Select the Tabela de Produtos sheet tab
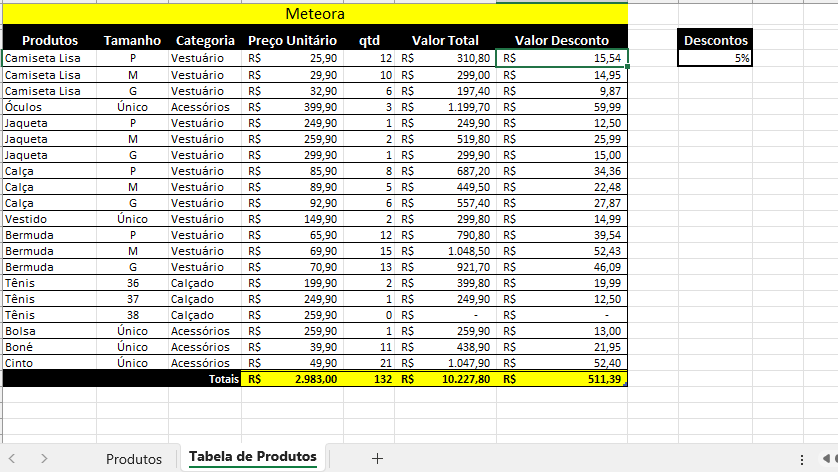The image size is (838, 472). click(x=253, y=457)
